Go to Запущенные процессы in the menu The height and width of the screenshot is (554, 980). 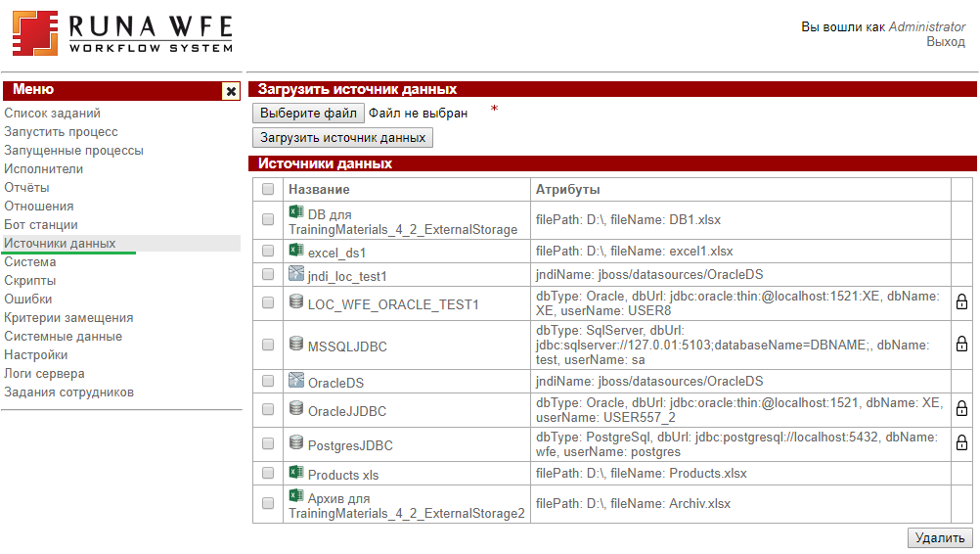tap(73, 151)
